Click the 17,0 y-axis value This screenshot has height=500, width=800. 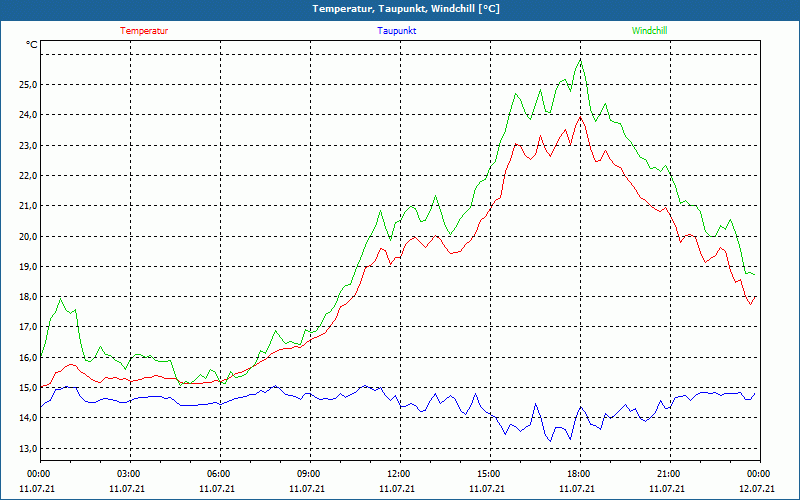coord(28,327)
